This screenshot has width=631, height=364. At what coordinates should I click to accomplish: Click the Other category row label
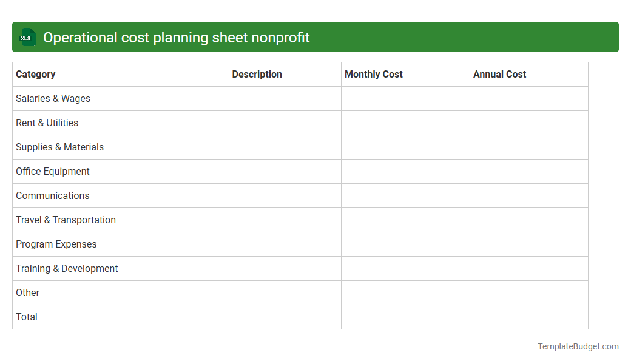pyautogui.click(x=27, y=292)
